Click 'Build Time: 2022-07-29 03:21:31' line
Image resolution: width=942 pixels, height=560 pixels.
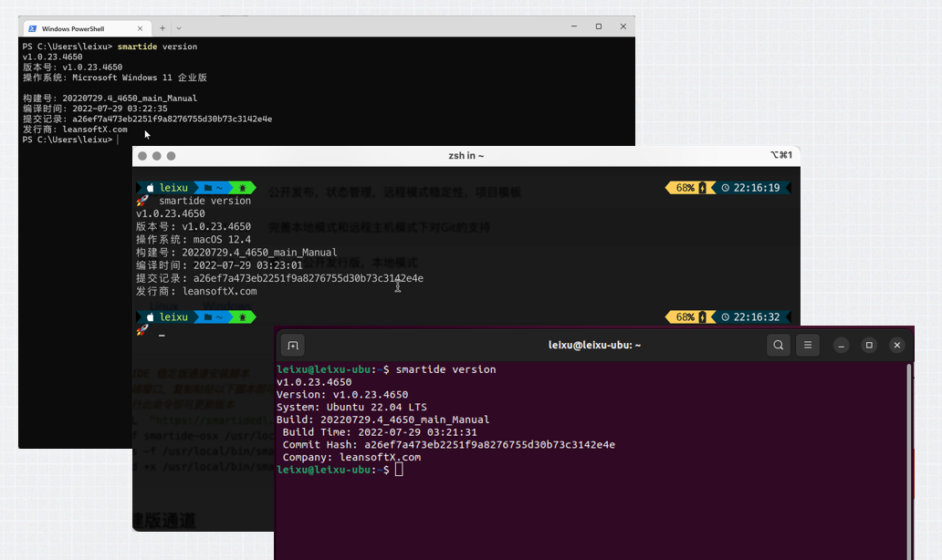(x=380, y=432)
